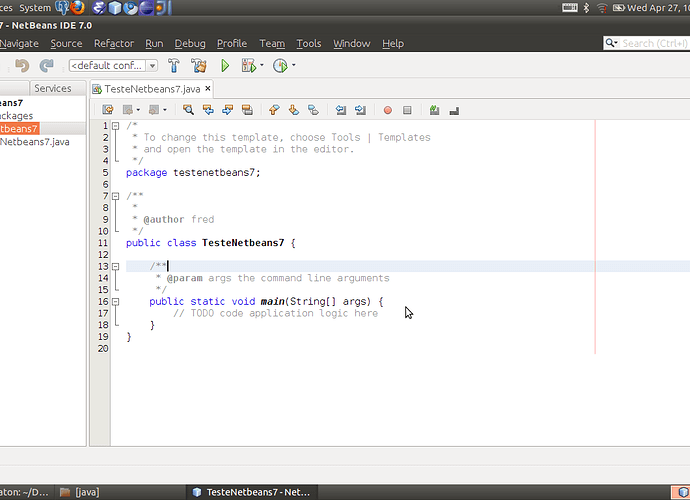Open the default config dropdown
The image size is (690, 500).
click(152, 66)
